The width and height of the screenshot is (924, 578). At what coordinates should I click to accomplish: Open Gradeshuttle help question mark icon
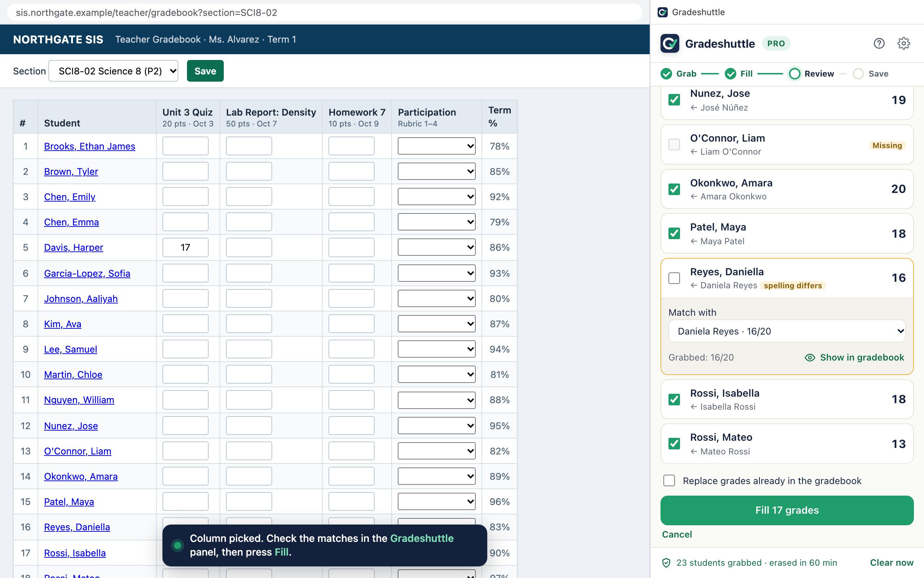(879, 44)
